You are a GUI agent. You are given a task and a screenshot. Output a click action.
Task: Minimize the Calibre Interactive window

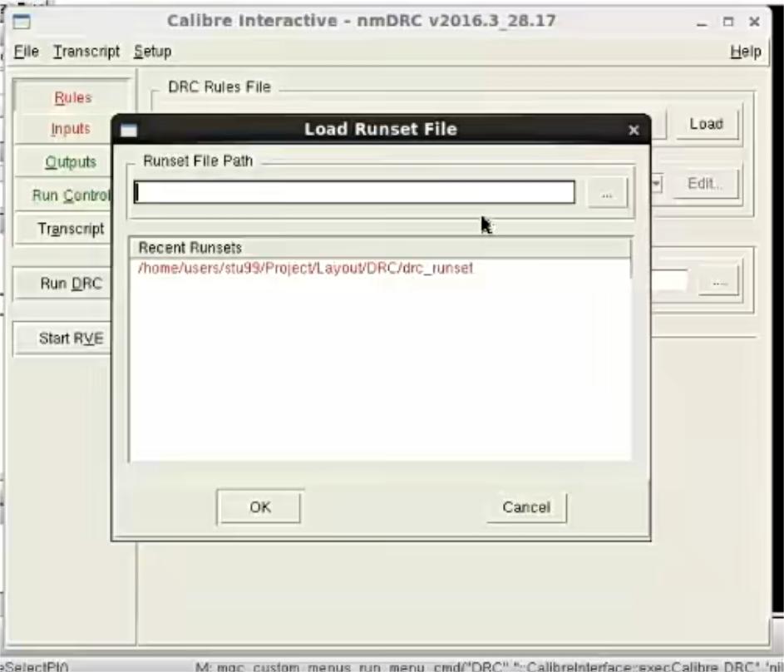[702, 22]
